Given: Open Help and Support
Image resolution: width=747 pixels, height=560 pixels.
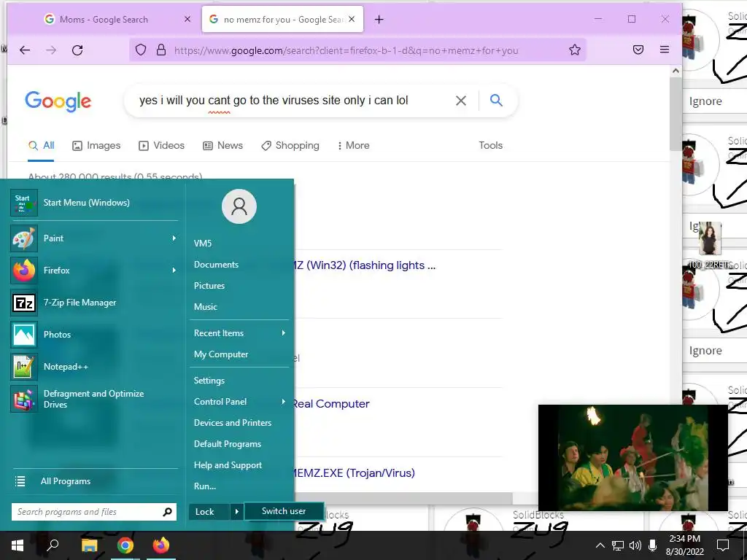Looking at the screenshot, I should 228,465.
